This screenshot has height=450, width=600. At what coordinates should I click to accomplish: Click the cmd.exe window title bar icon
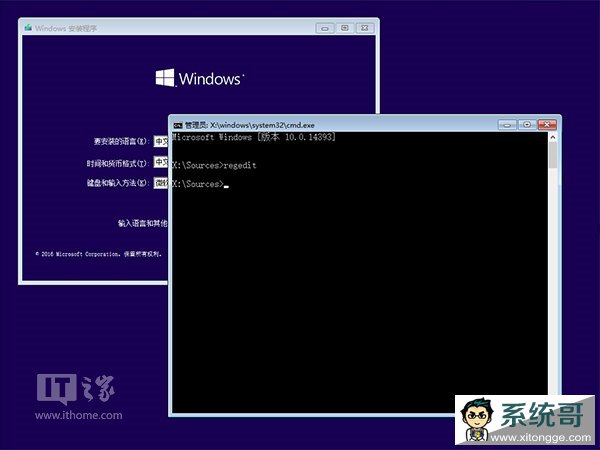178,125
